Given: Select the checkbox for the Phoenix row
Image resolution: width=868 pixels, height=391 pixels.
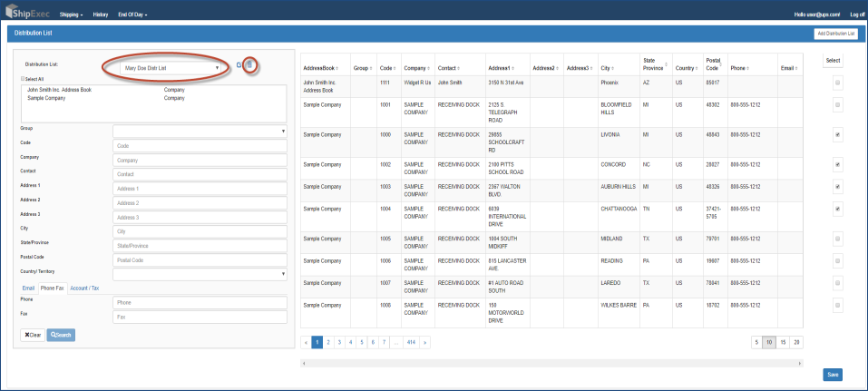Looking at the screenshot, I should (x=837, y=83).
